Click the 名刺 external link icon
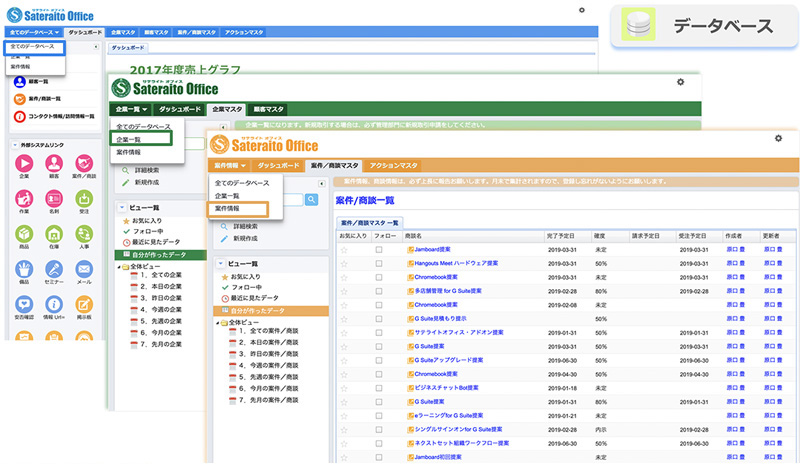This screenshot has width=800, height=470. (x=54, y=199)
